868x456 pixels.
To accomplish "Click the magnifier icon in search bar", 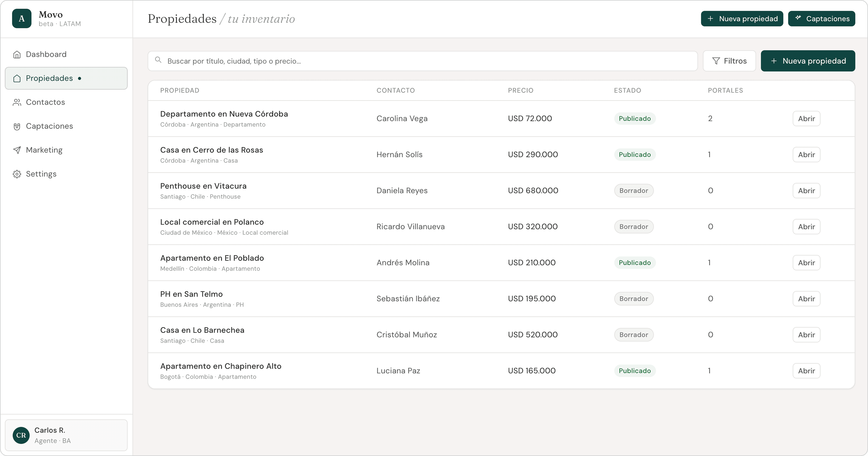I will [x=158, y=60].
